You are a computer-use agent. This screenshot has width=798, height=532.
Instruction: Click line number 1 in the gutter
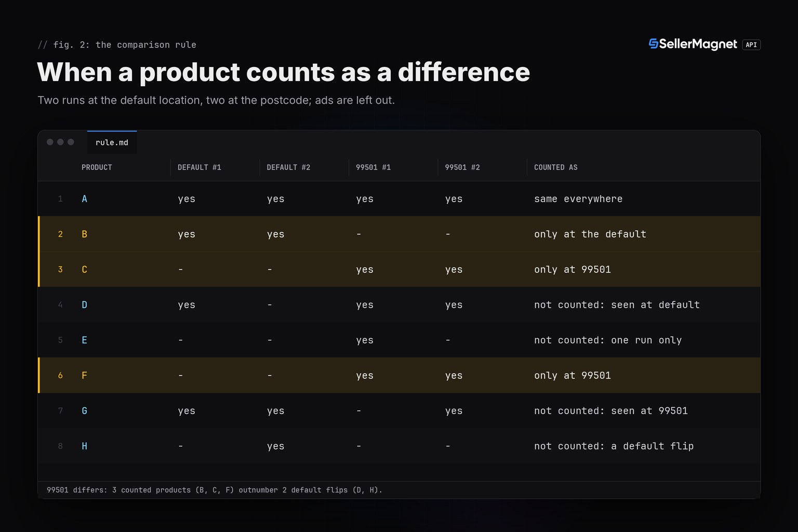coord(60,199)
